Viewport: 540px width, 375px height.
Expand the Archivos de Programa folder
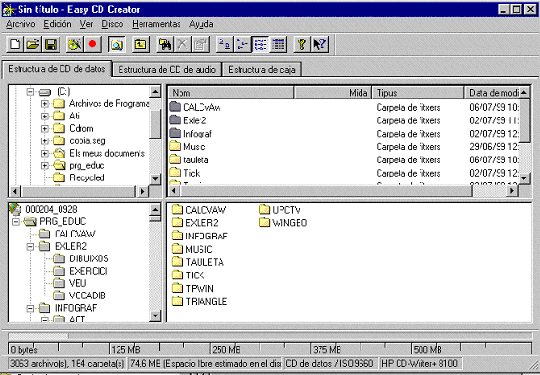click(x=44, y=103)
